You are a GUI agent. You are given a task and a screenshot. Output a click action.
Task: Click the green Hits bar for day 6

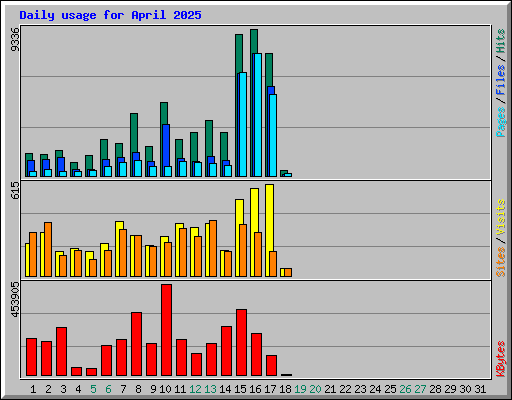104,149
